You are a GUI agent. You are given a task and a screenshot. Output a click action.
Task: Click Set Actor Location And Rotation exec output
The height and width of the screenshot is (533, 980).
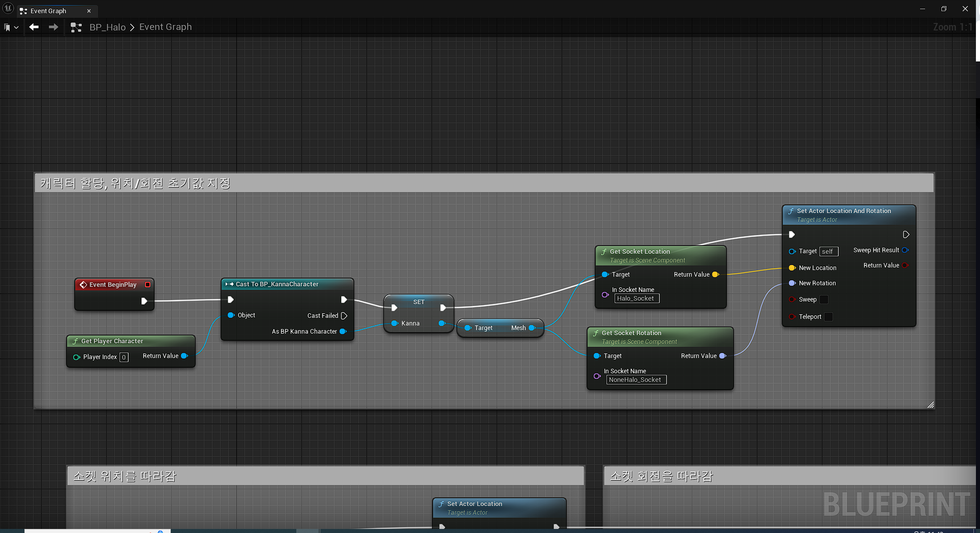[x=906, y=234]
